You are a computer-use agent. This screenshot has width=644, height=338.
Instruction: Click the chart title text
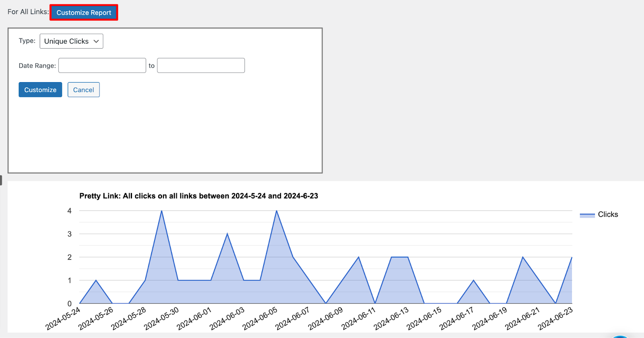coord(199,196)
